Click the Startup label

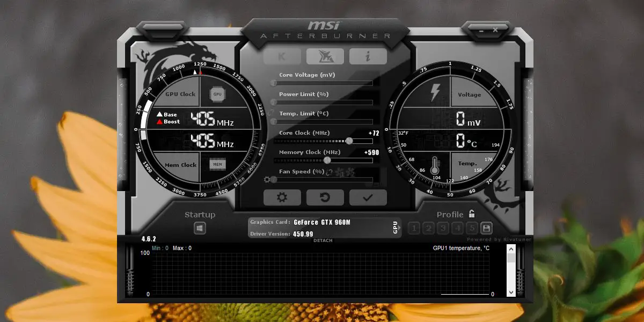click(x=200, y=215)
